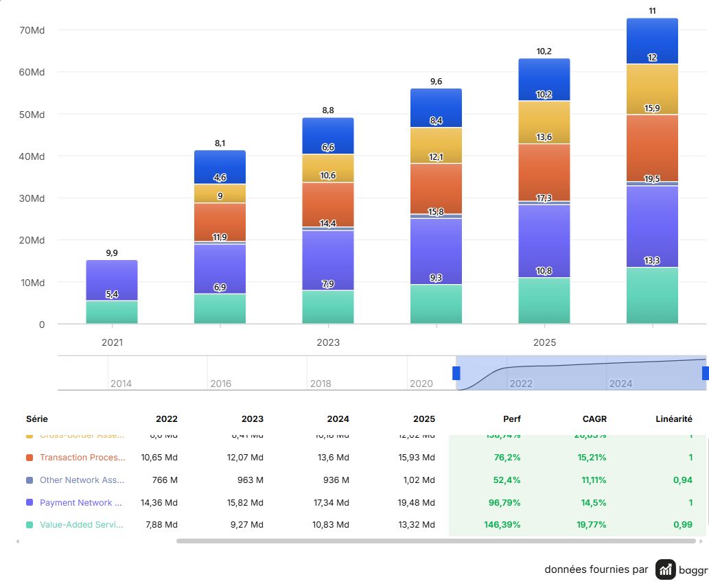Click the 19,77% CAGR value
Image resolution: width=709 pixels, height=588 pixels.
tap(591, 525)
